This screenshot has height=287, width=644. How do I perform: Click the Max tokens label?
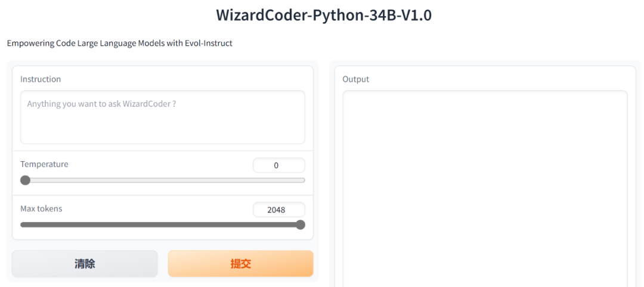tap(42, 208)
